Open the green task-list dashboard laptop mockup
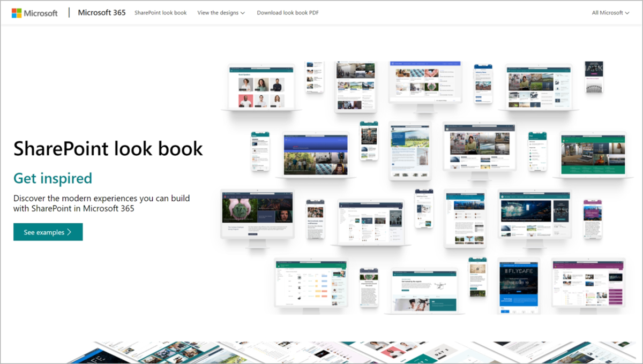 (312, 284)
